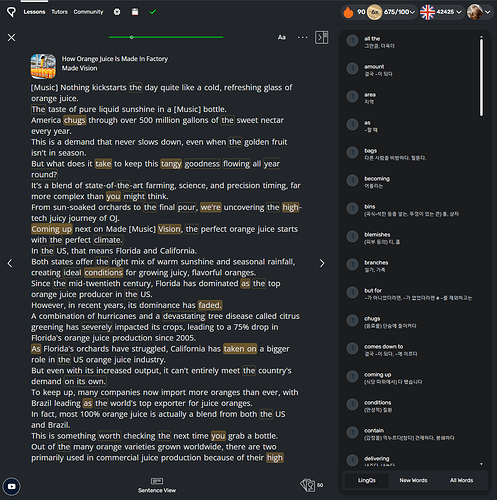The image size is (497, 500).
Task: Toggle status circle for 'amount' word
Action: (352, 68)
